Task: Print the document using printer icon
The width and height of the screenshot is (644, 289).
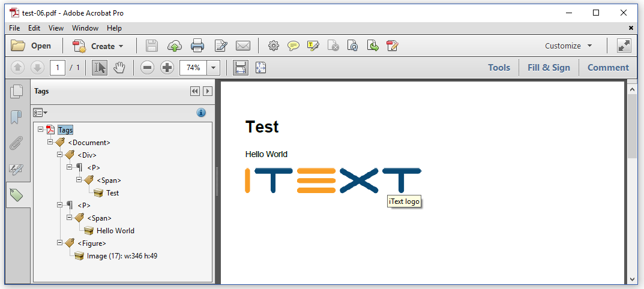Action: tap(197, 46)
